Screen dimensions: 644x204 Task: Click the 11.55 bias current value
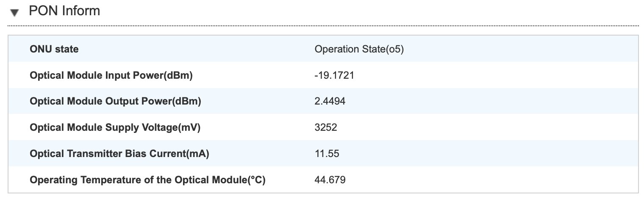(x=327, y=154)
